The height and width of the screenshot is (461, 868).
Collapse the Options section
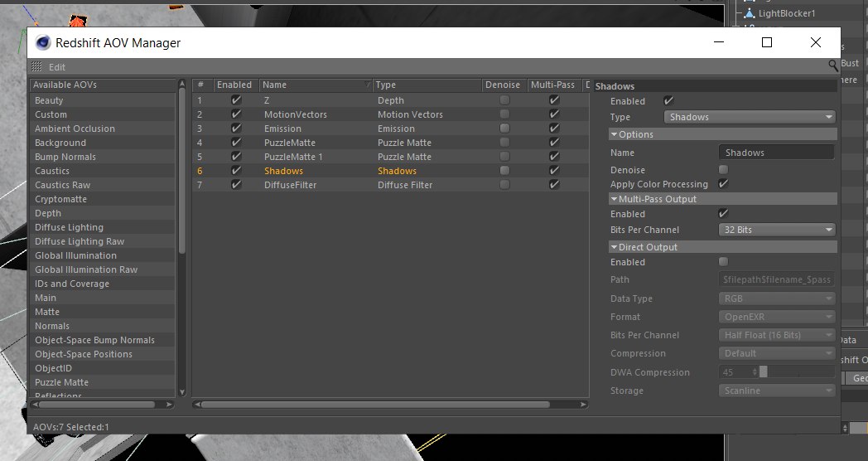(x=614, y=134)
